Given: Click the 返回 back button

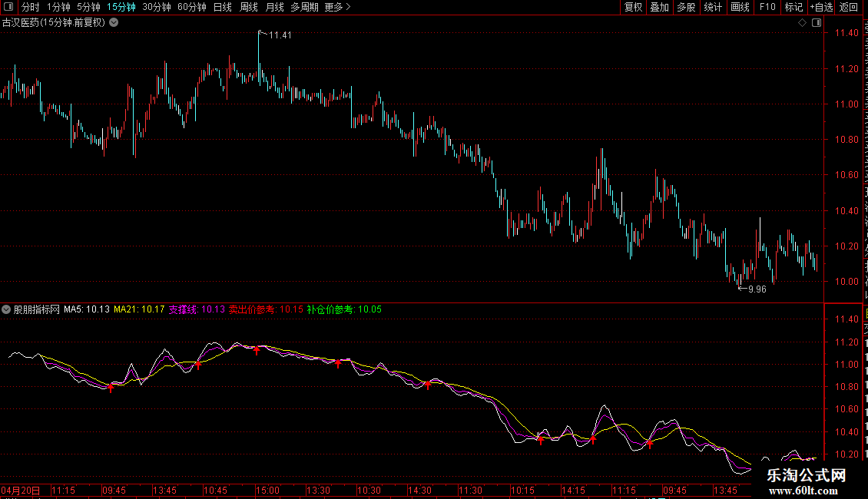Looking at the screenshot, I should tap(849, 7).
